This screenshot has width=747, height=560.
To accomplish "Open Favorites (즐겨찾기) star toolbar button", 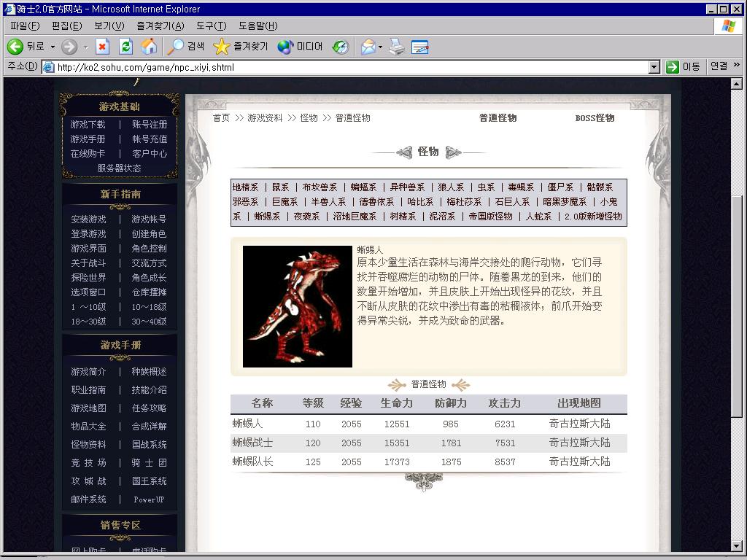I will tap(241, 47).
